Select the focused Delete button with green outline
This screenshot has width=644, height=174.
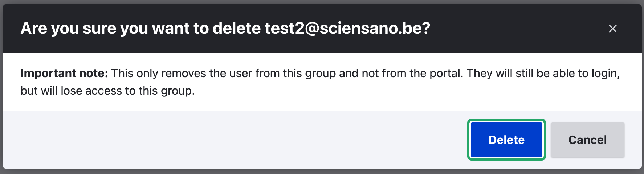click(x=506, y=140)
